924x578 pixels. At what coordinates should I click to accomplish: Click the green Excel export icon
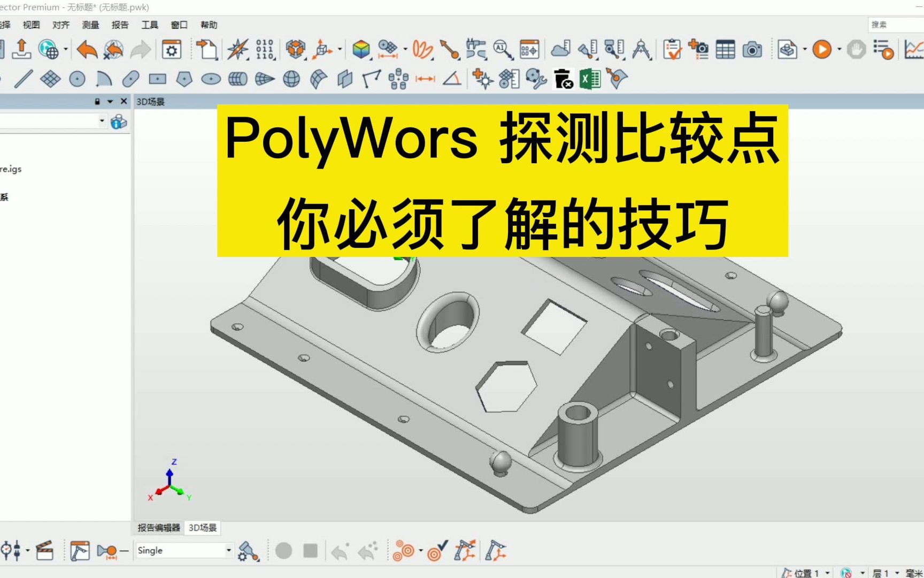[x=590, y=79]
